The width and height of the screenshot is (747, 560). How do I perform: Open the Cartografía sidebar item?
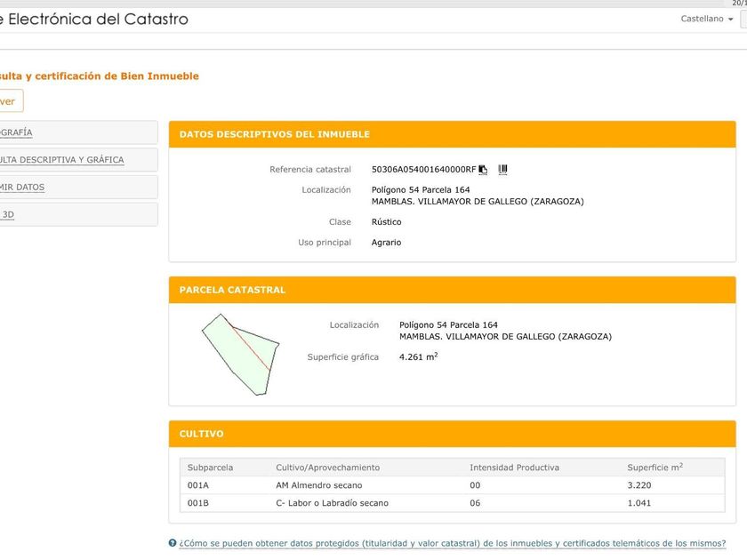(x=16, y=132)
